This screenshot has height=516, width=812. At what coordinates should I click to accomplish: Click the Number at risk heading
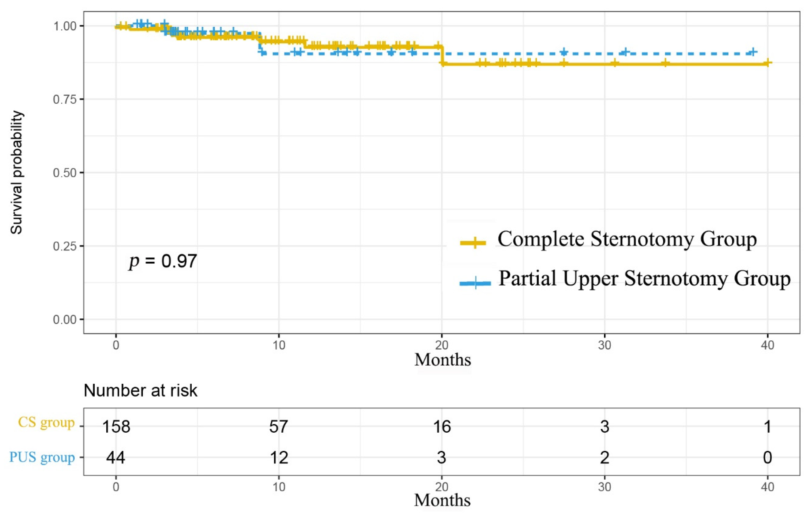click(x=140, y=391)
